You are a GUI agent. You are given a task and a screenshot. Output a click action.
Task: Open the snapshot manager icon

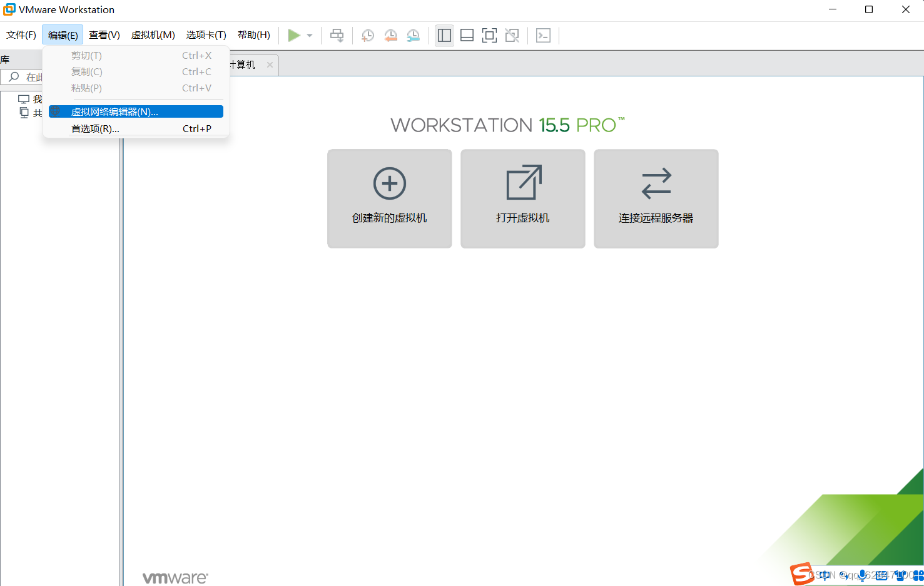tap(414, 36)
